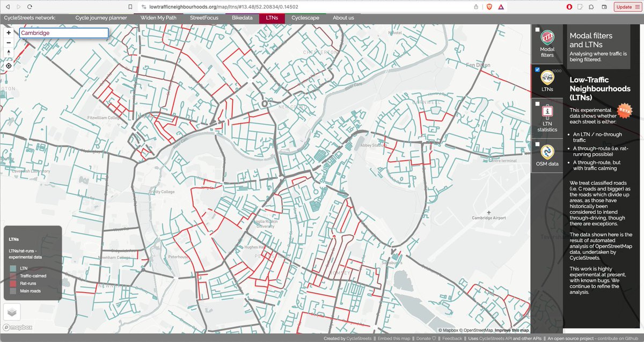Go forward with browser forward arrow
Viewport: 644px width, 342px height.
(19, 7)
